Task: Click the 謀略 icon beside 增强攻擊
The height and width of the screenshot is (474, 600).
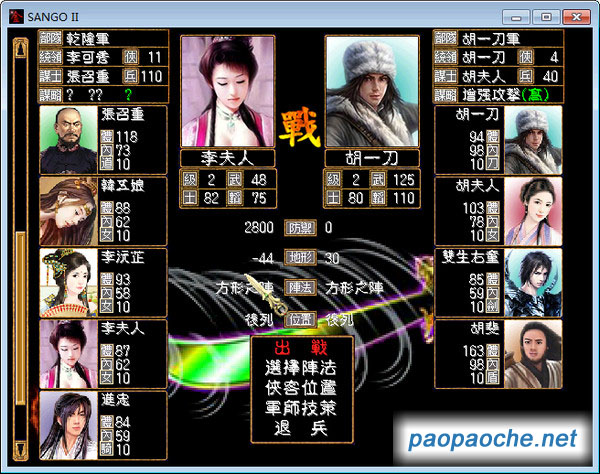Action: 446,94
